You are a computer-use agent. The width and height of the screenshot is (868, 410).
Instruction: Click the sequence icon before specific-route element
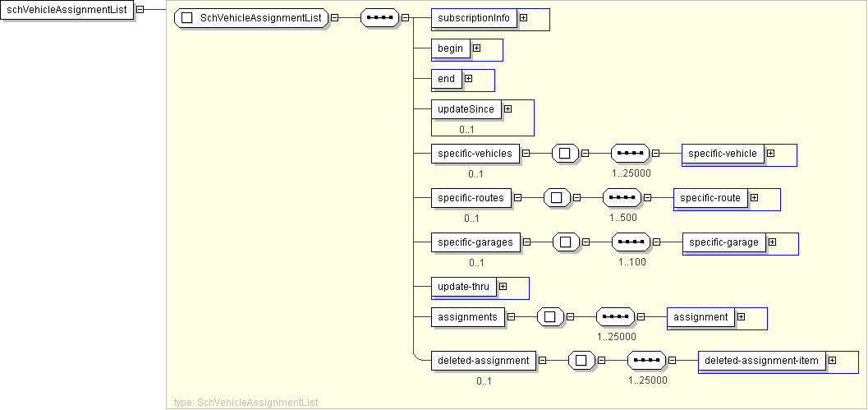(622, 197)
